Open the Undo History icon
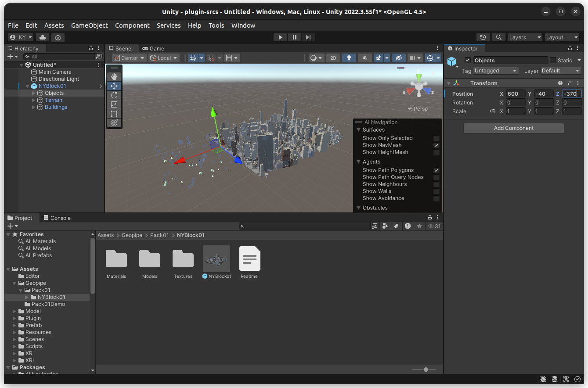588x388 pixels. 483,37
